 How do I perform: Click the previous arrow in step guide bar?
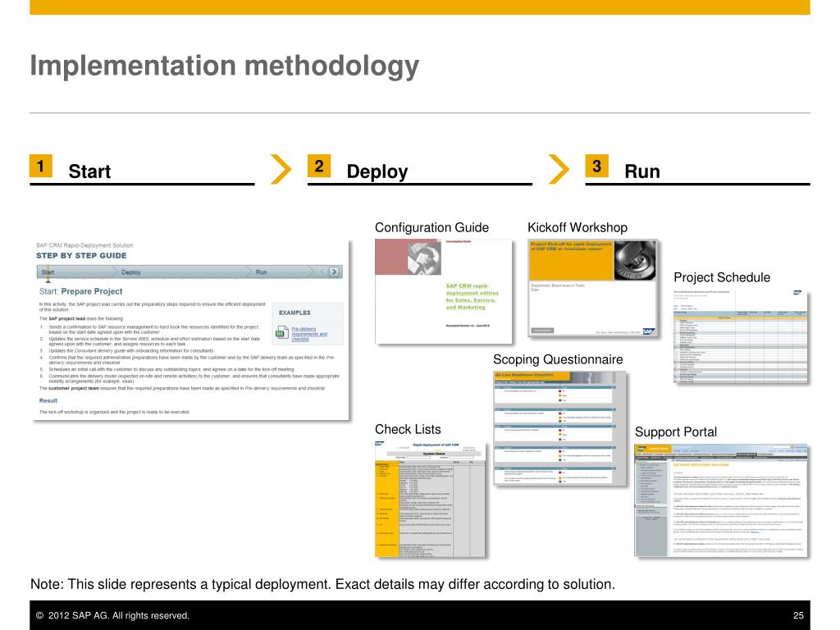tap(322, 272)
